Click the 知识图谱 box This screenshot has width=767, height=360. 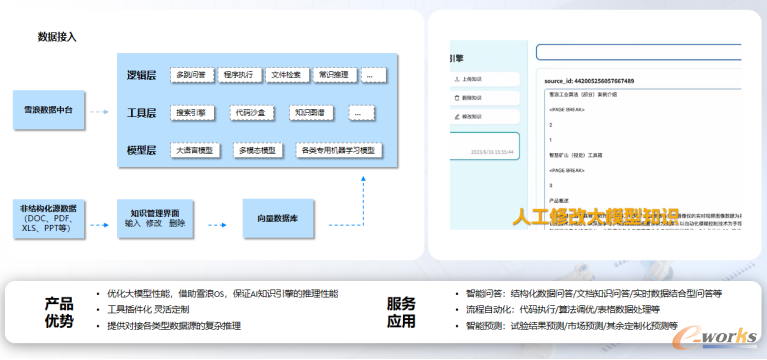311,112
